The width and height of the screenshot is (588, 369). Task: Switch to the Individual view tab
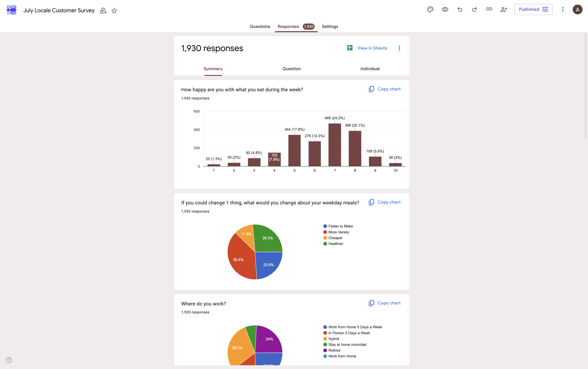[370, 69]
